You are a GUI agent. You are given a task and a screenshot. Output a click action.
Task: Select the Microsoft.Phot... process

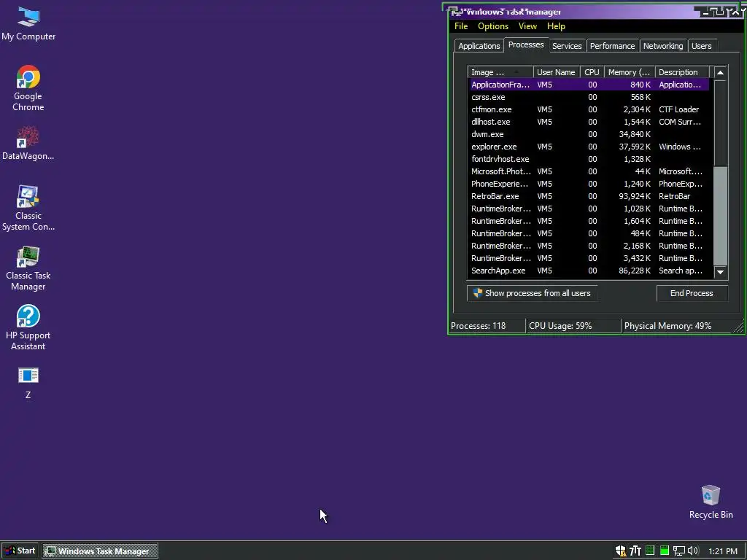click(x=589, y=171)
